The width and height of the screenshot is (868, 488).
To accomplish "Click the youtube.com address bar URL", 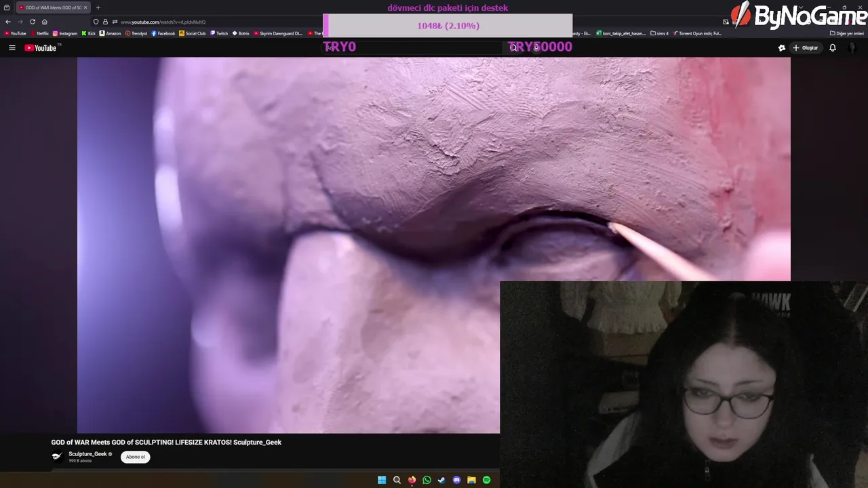I will 163,22.
